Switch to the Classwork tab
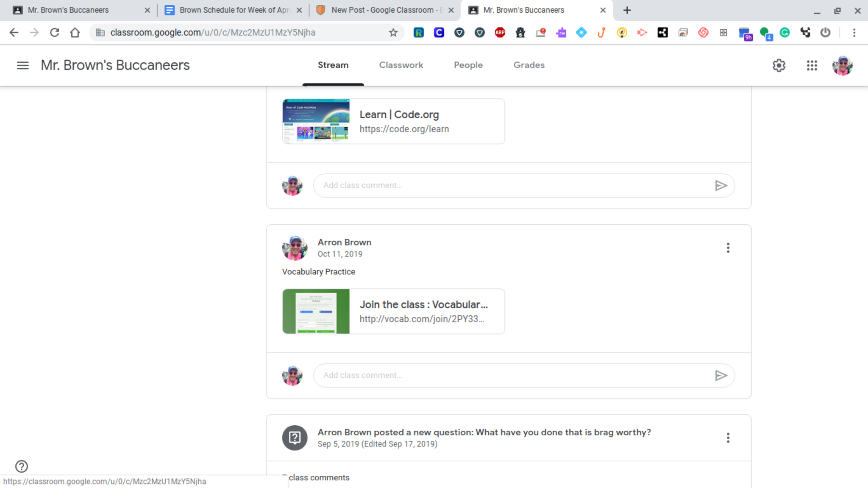Viewport: 868px width, 488px height. point(401,65)
